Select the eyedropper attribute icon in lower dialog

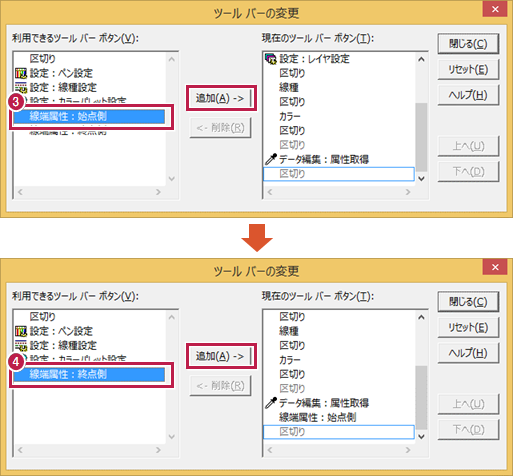(x=271, y=403)
